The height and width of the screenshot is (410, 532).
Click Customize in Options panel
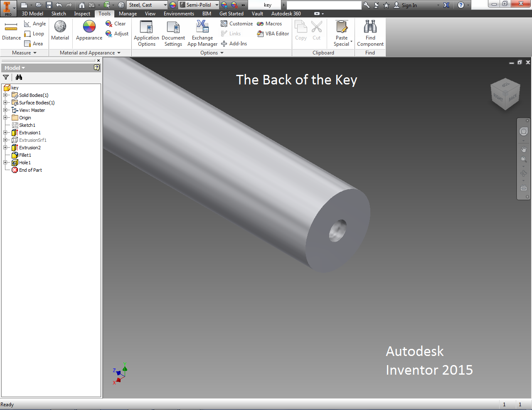tap(236, 24)
